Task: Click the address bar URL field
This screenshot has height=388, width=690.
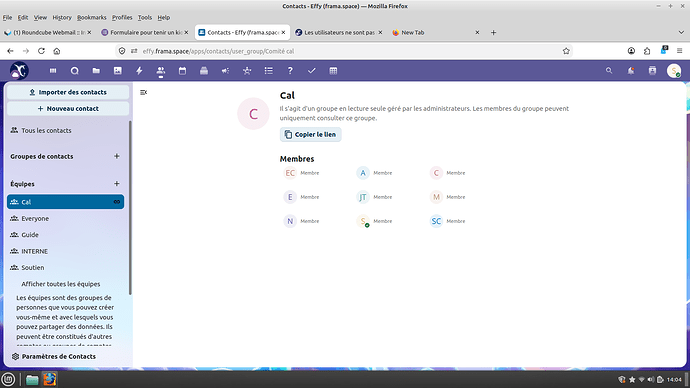Action: tap(345, 51)
